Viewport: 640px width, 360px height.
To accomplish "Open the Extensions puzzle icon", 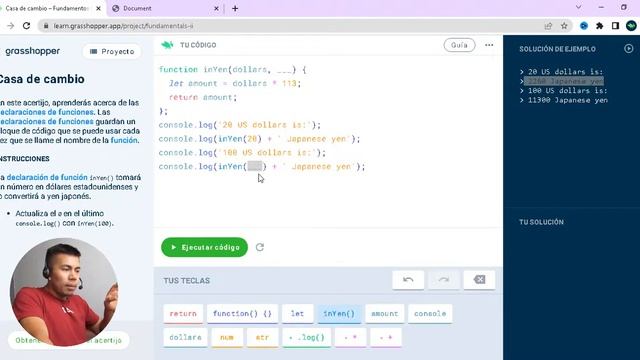I will (599, 26).
